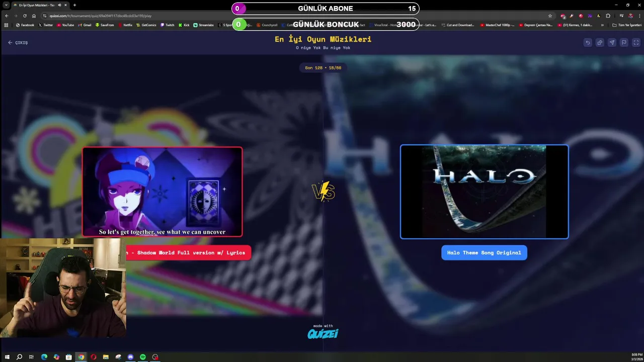The image size is (644, 362).
Task: Open Spotify from the taskbar
Action: pos(143,357)
